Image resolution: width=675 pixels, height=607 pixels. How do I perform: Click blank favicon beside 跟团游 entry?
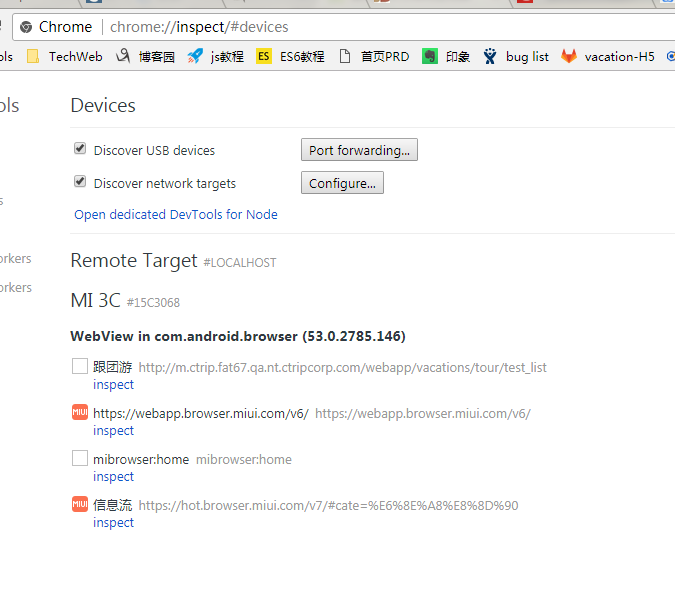(80, 366)
